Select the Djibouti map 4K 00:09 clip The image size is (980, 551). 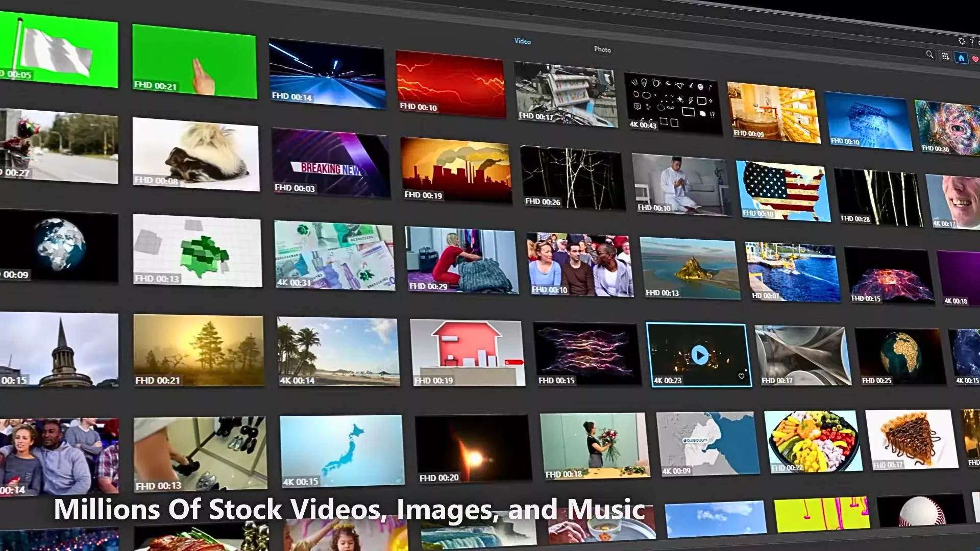click(x=707, y=443)
